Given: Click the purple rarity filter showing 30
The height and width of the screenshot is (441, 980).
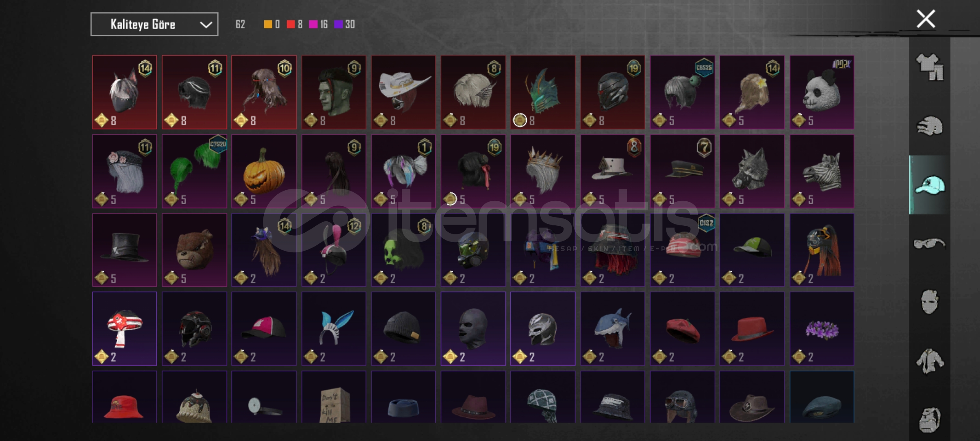Looking at the screenshot, I should [345, 24].
